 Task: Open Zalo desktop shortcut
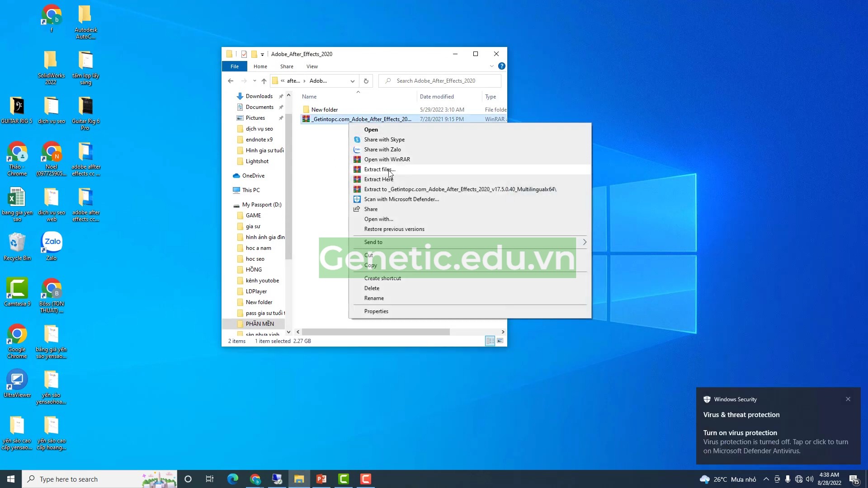point(52,247)
